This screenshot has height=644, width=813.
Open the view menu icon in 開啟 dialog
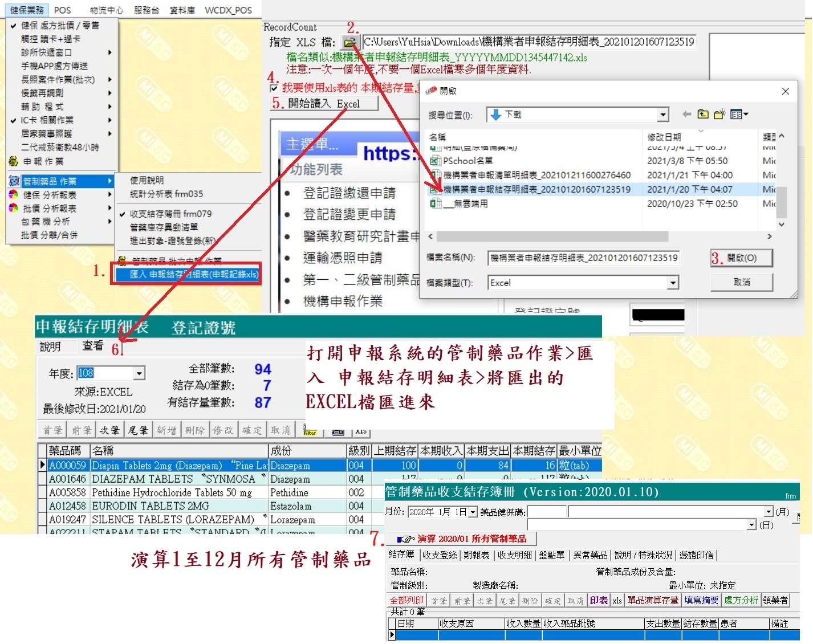739,115
